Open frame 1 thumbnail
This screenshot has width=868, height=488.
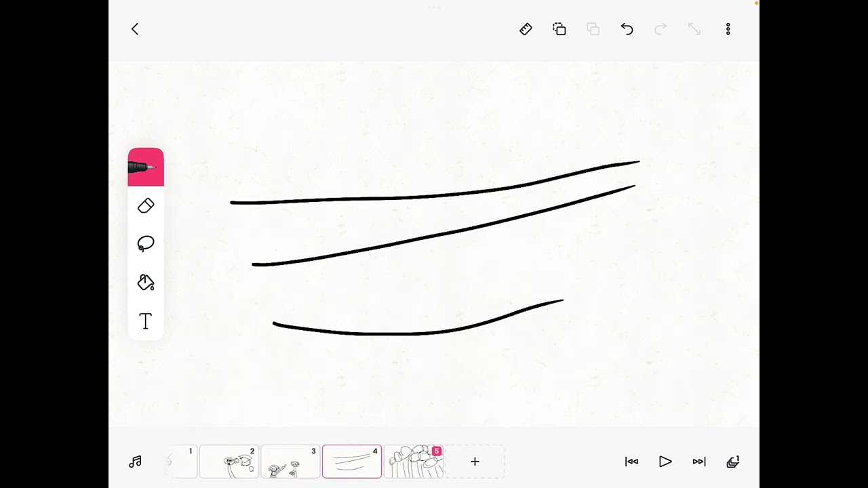point(180,462)
